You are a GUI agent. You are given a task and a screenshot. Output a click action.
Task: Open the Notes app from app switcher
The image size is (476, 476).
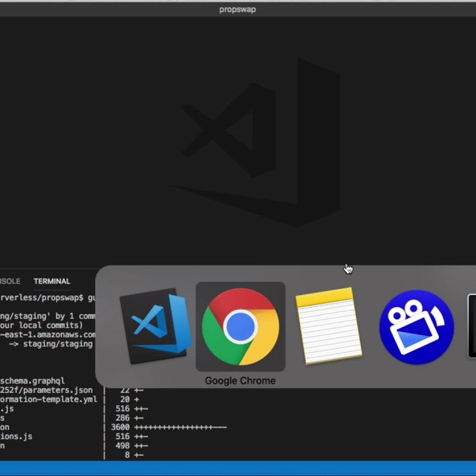tap(328, 326)
